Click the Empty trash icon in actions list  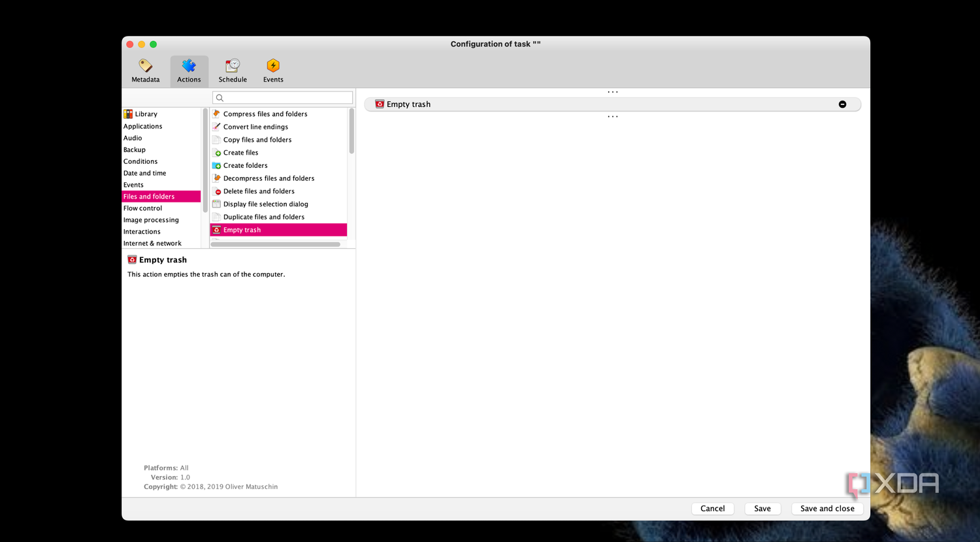[x=216, y=230]
